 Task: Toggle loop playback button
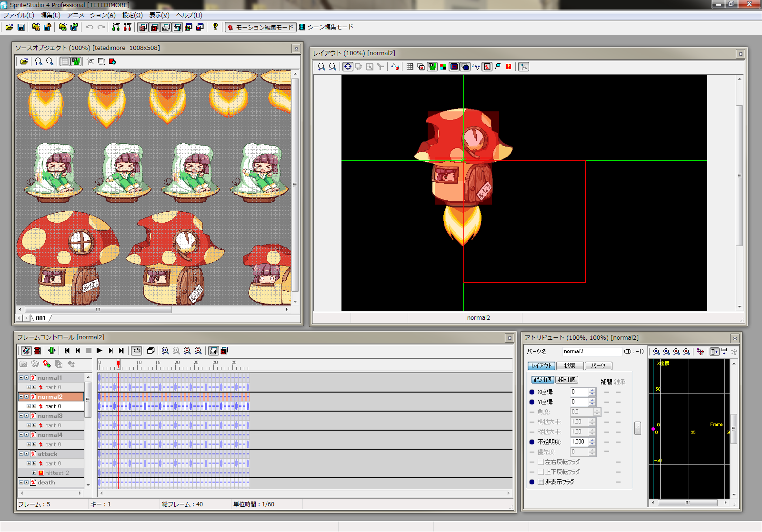137,351
